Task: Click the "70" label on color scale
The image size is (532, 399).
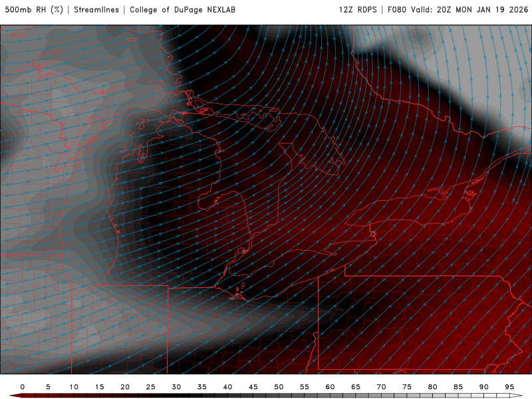Action: pos(381,387)
